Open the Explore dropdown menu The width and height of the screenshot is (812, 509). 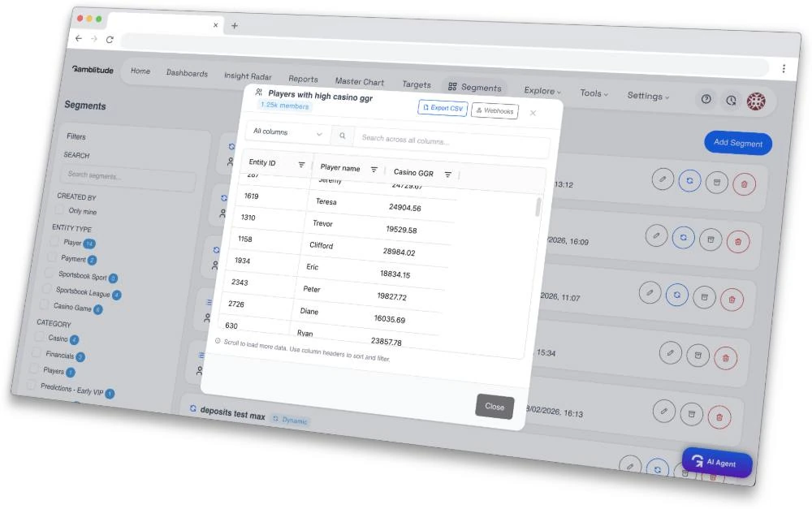542,91
